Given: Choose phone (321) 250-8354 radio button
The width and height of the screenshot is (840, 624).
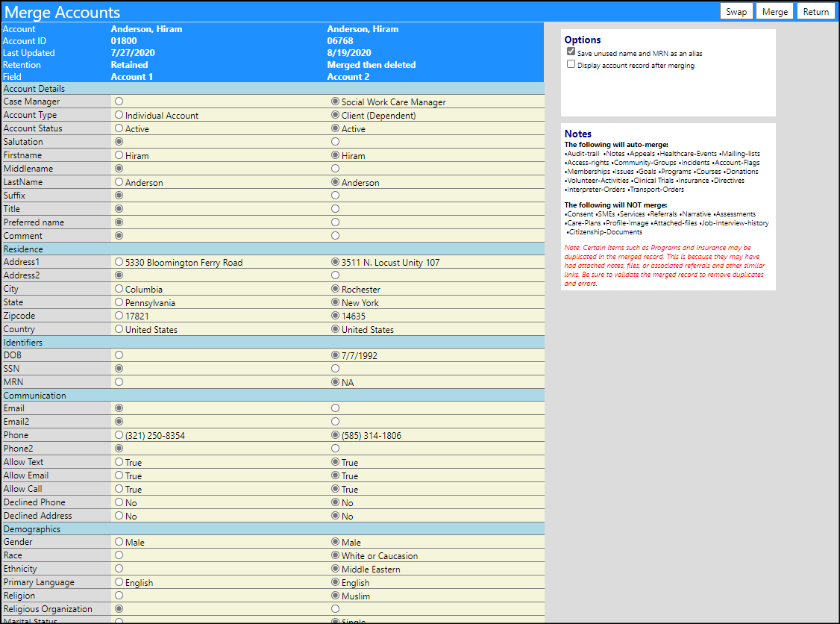Looking at the screenshot, I should (x=119, y=435).
